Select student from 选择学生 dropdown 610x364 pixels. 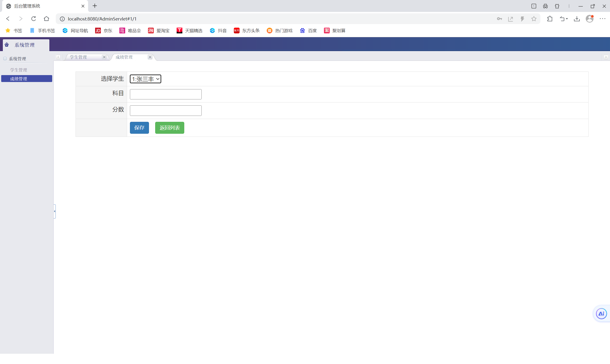coord(146,79)
